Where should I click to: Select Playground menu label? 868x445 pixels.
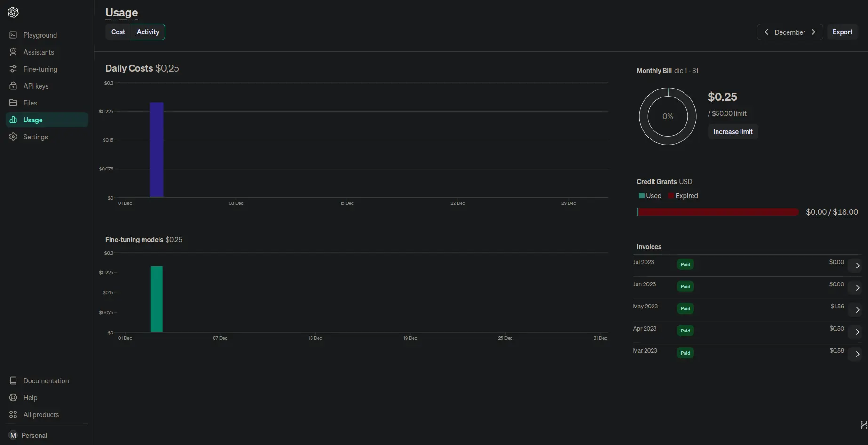[40, 35]
